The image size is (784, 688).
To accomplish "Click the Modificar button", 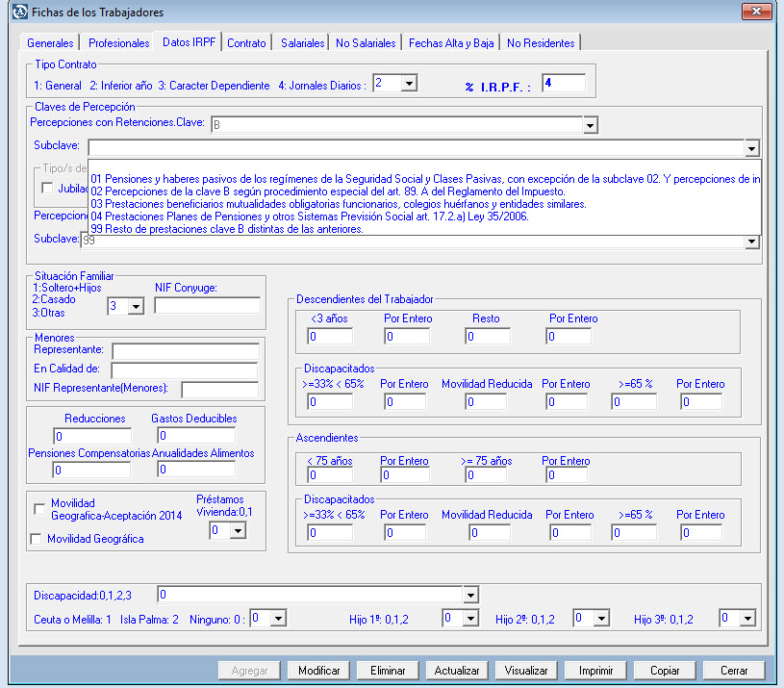I will pos(318,671).
